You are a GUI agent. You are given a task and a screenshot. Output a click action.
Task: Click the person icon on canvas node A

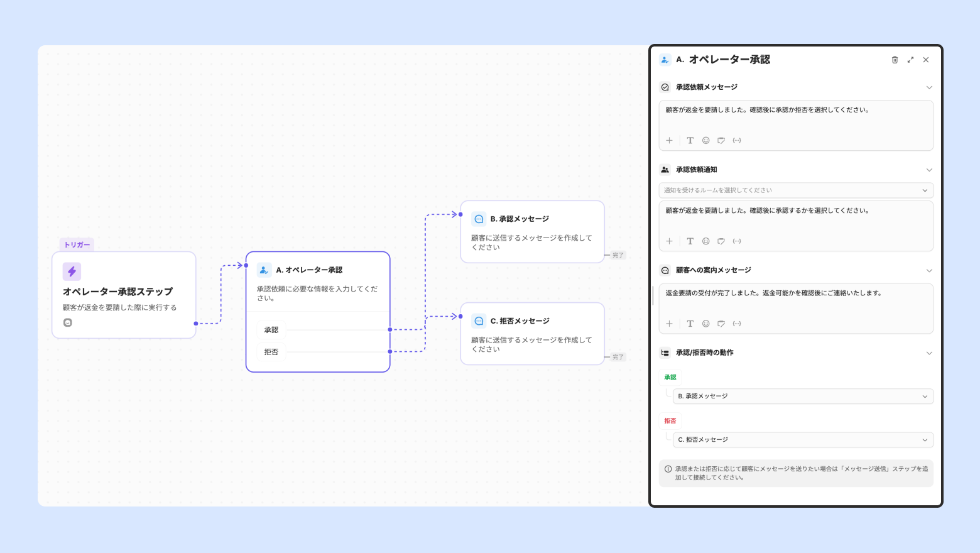[264, 270]
